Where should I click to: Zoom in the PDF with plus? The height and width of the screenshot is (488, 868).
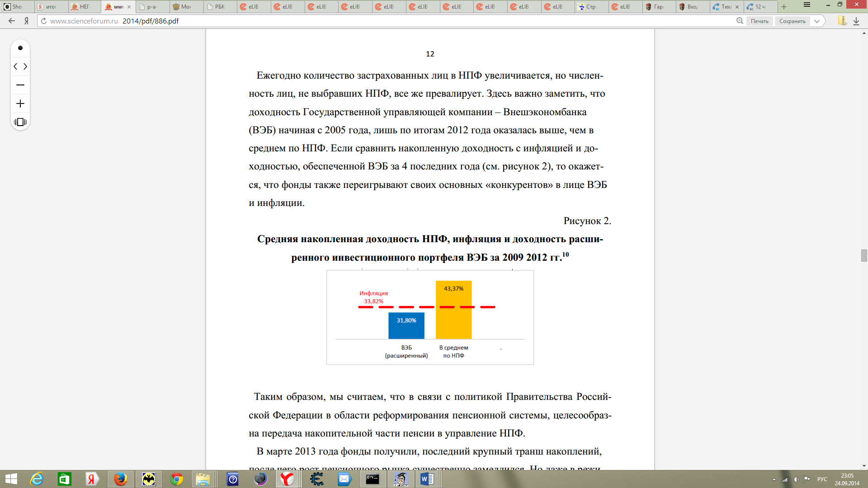point(20,103)
